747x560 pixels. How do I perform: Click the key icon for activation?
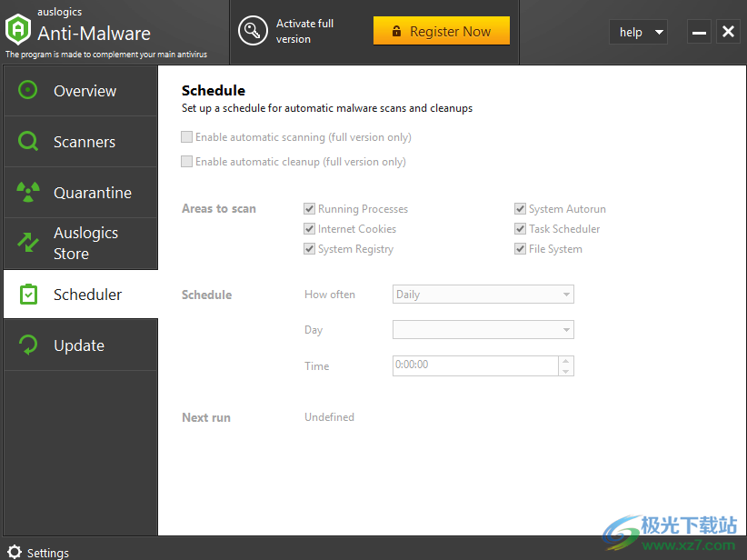point(253,31)
